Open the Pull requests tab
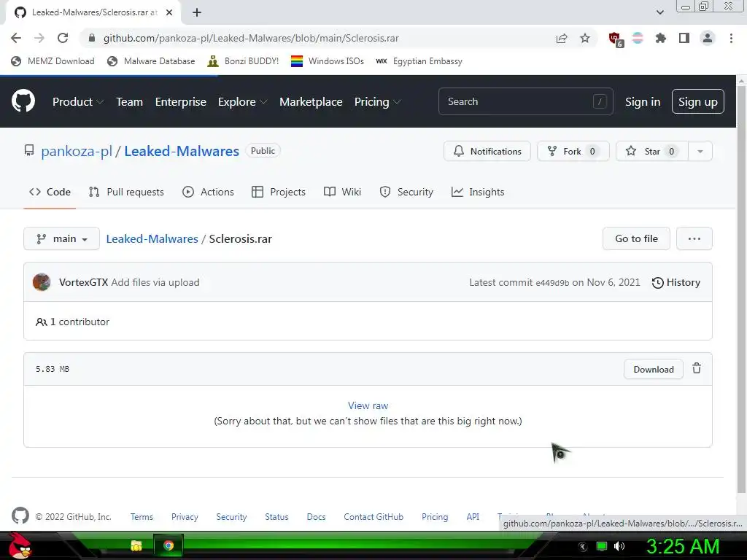Screen dimensions: 747x560 pos(126,192)
